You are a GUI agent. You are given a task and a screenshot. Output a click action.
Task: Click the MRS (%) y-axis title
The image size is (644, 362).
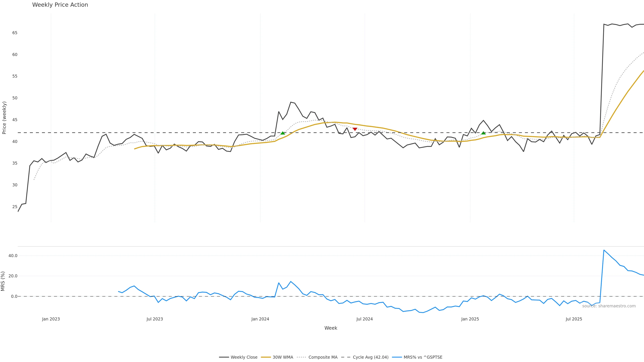(x=3, y=281)
